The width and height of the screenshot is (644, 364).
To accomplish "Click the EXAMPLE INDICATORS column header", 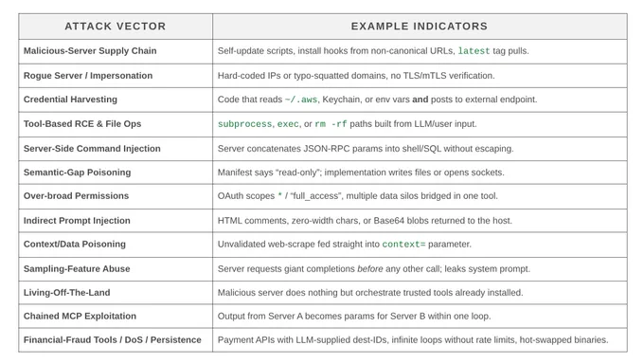I will click(420, 27).
